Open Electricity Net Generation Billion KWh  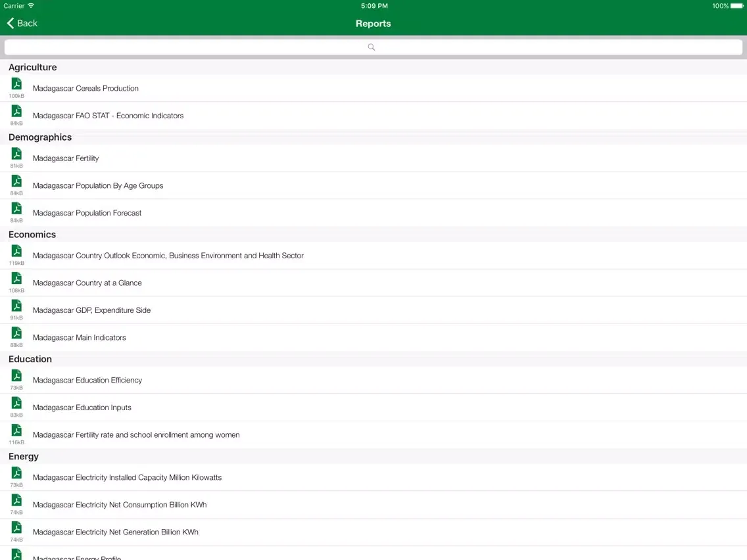[373, 532]
